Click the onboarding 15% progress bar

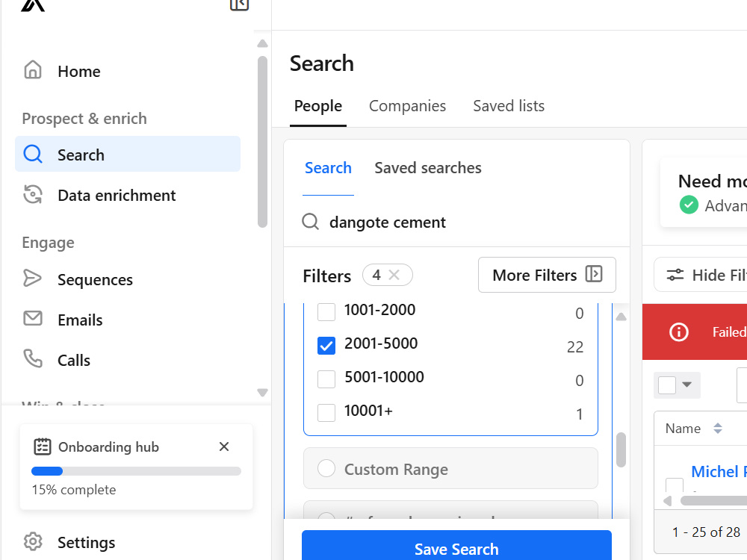(x=136, y=471)
